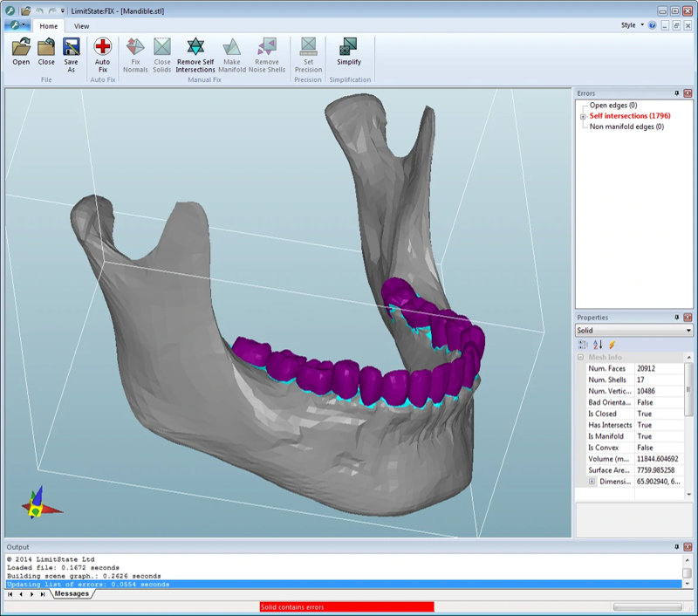Run Auto Fix on the mesh

[102, 55]
